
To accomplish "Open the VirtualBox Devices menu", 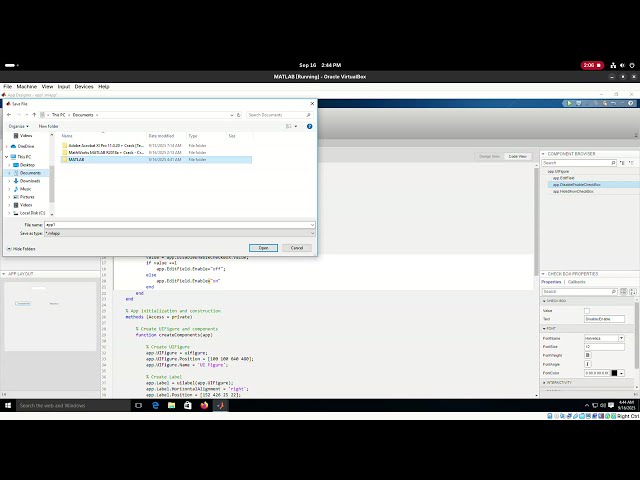I will point(84,87).
